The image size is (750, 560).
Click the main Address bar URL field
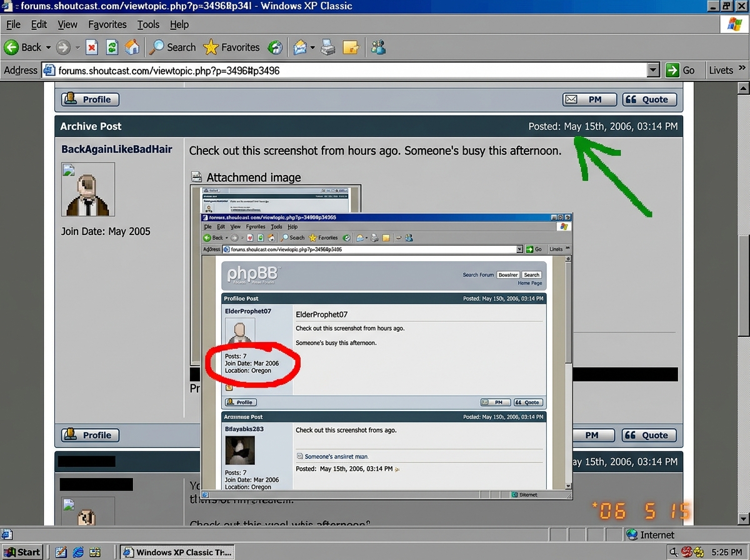coord(351,70)
